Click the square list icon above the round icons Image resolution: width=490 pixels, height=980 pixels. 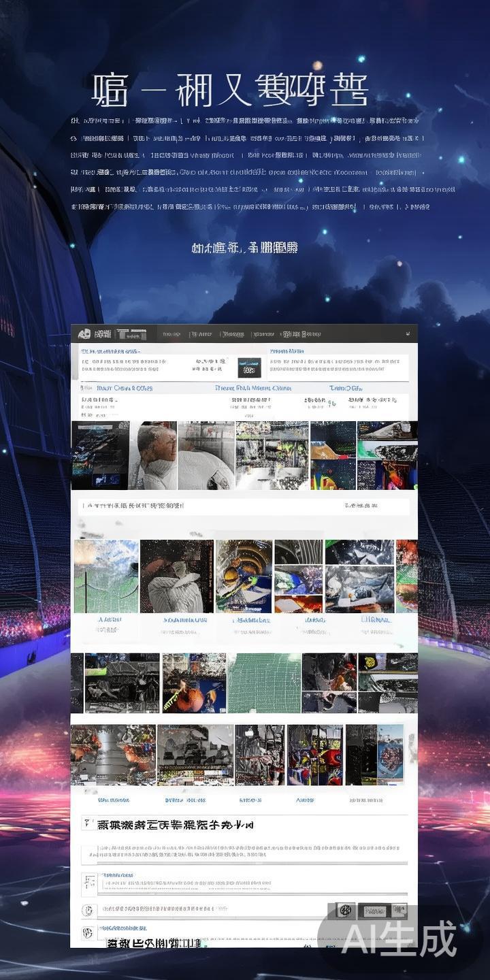click(x=88, y=883)
